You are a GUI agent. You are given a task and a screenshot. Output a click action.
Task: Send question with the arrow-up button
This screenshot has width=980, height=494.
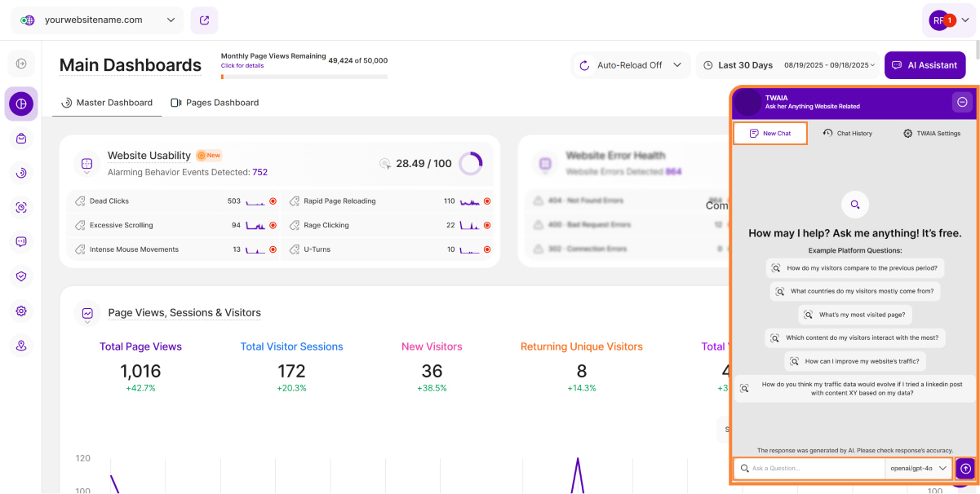click(965, 469)
